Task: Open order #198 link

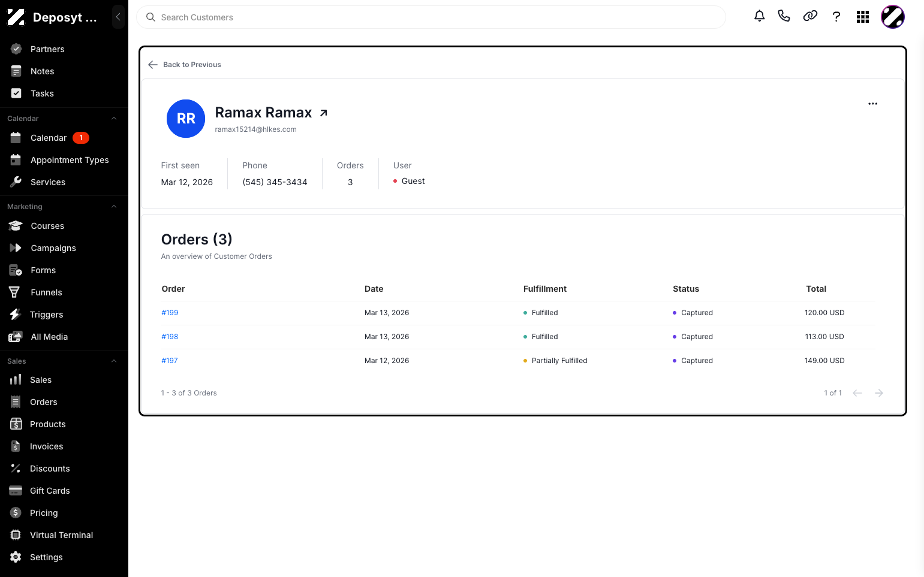Action: point(170,337)
